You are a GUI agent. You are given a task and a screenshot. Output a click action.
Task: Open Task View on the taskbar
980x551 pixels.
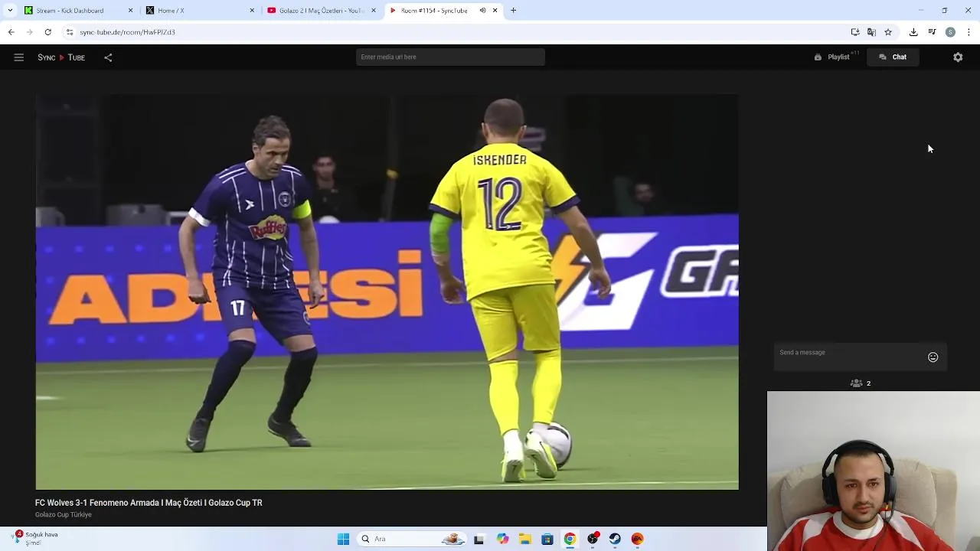[479, 539]
